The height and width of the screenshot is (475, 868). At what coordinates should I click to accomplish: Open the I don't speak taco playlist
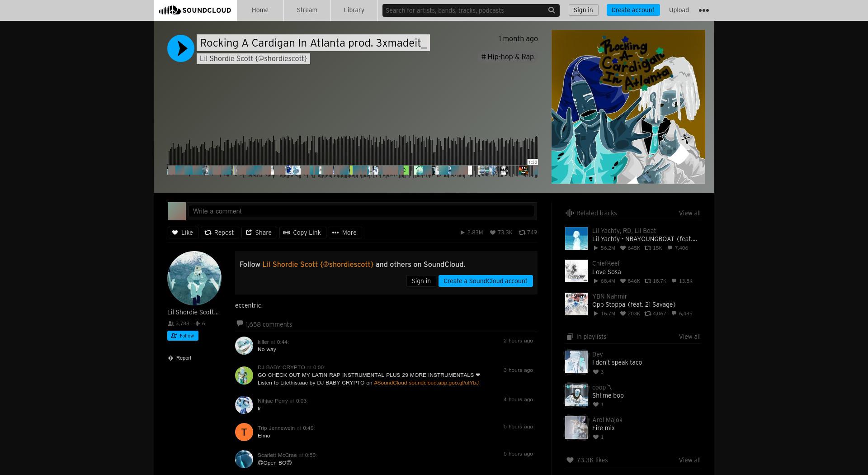click(x=617, y=362)
